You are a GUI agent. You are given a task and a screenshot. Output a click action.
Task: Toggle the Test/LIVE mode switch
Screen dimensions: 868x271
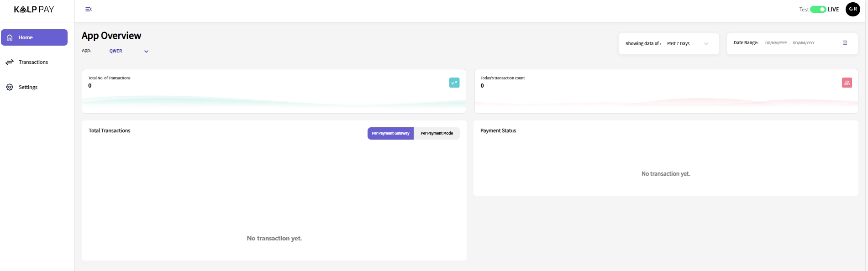[818, 10]
